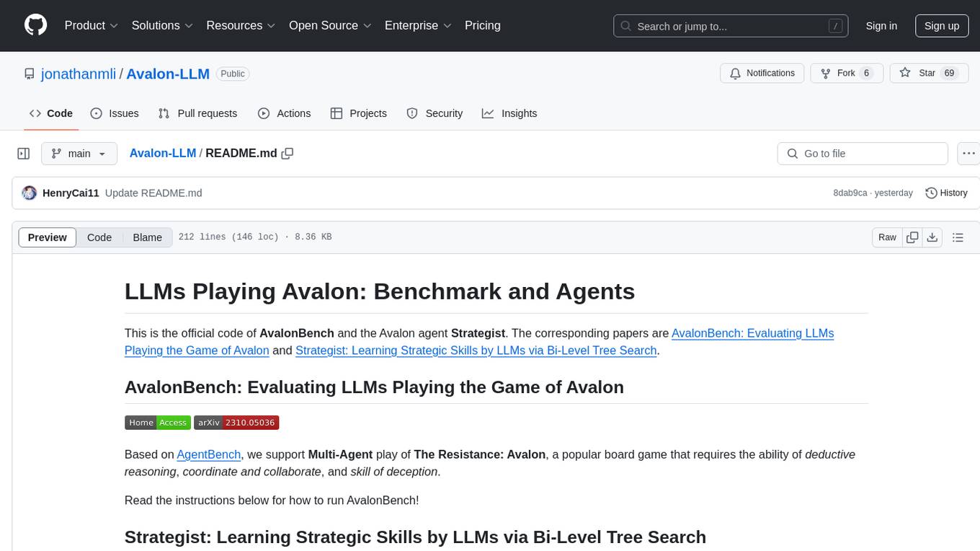Image resolution: width=980 pixels, height=551 pixels.
Task: View the file History
Action: (x=946, y=193)
